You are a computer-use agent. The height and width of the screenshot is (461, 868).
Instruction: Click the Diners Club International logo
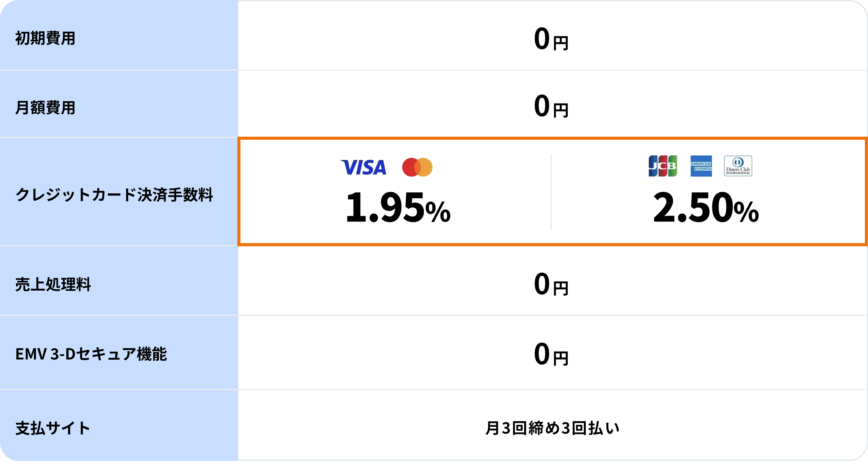click(738, 166)
